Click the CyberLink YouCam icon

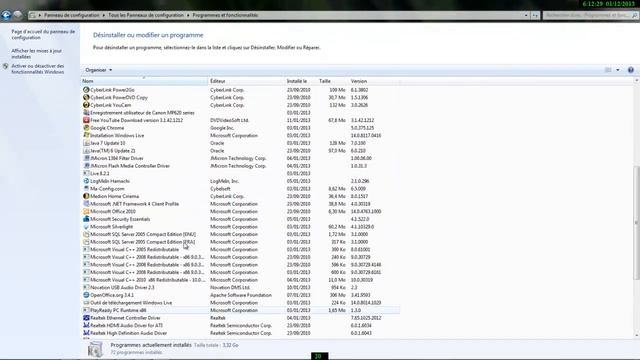pyautogui.click(x=86, y=105)
